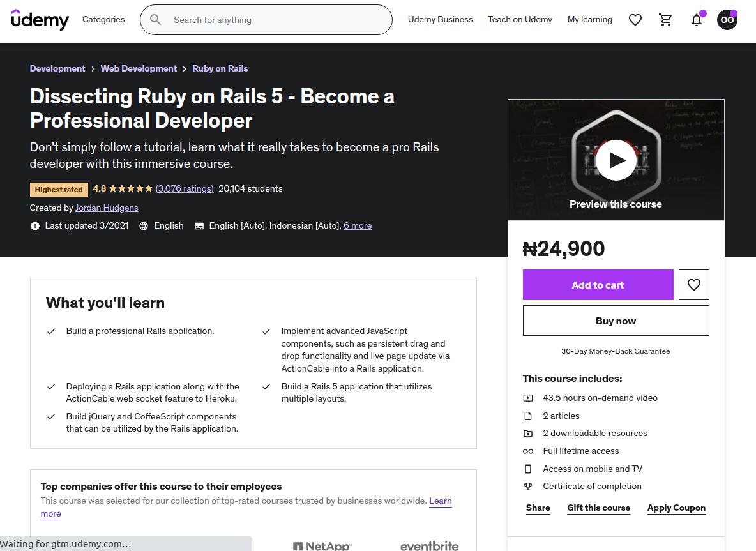Click 'Build a Rails 5 application' item
This screenshot has width=756, height=551.
tap(357, 393)
